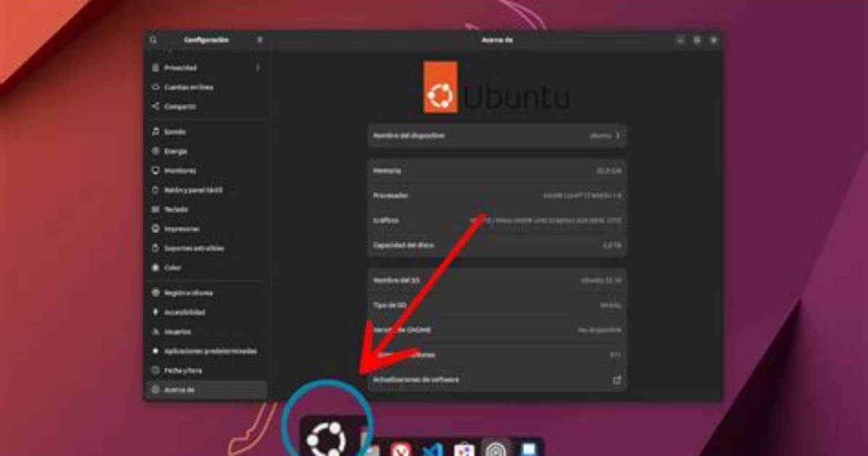Expand the chevron on the Privacidad row
This screenshot has width=868, height=456.
click(x=258, y=68)
